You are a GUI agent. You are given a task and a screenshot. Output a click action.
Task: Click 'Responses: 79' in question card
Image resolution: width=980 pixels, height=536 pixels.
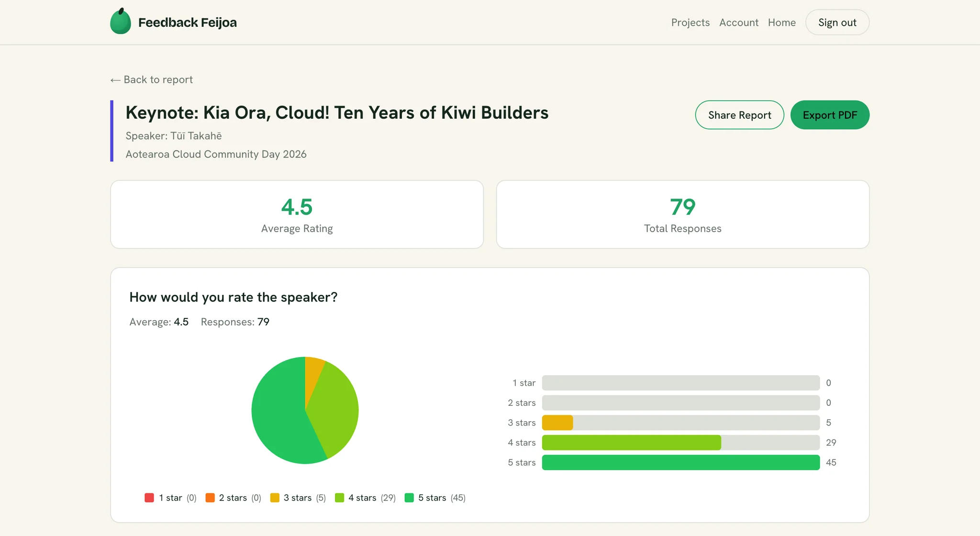tap(235, 322)
